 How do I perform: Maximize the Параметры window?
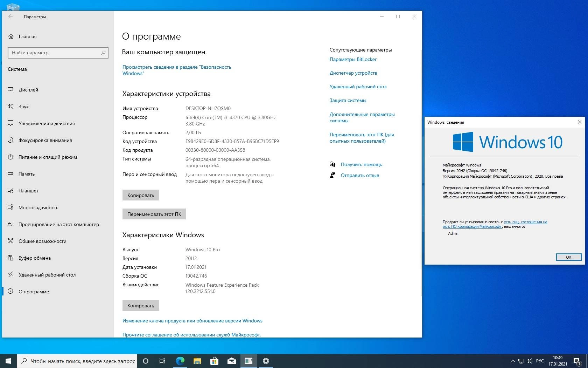398,16
